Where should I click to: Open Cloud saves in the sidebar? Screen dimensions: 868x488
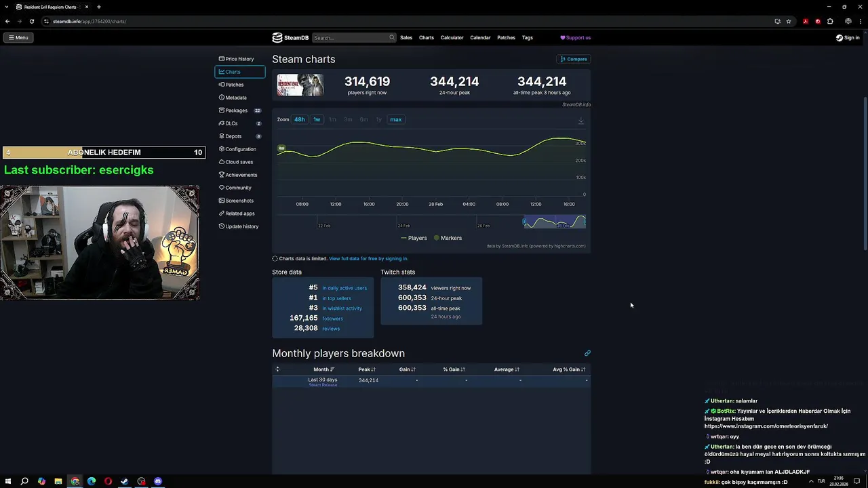click(239, 162)
